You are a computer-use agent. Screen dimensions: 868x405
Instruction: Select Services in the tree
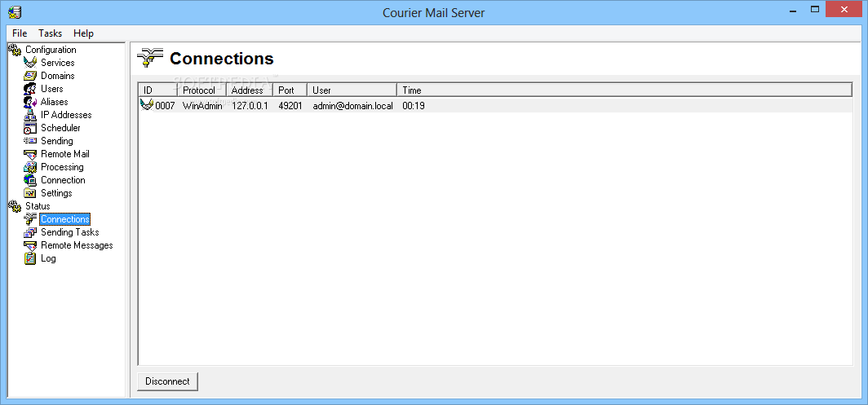58,63
